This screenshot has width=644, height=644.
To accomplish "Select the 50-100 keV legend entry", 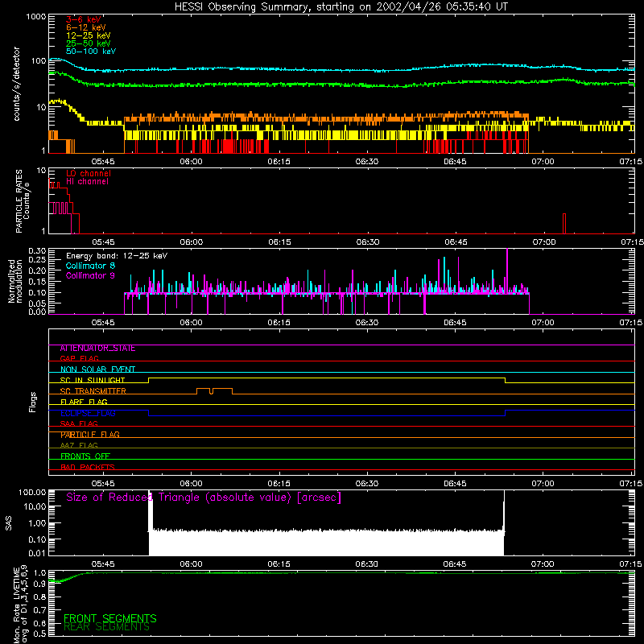I will click(x=91, y=52).
